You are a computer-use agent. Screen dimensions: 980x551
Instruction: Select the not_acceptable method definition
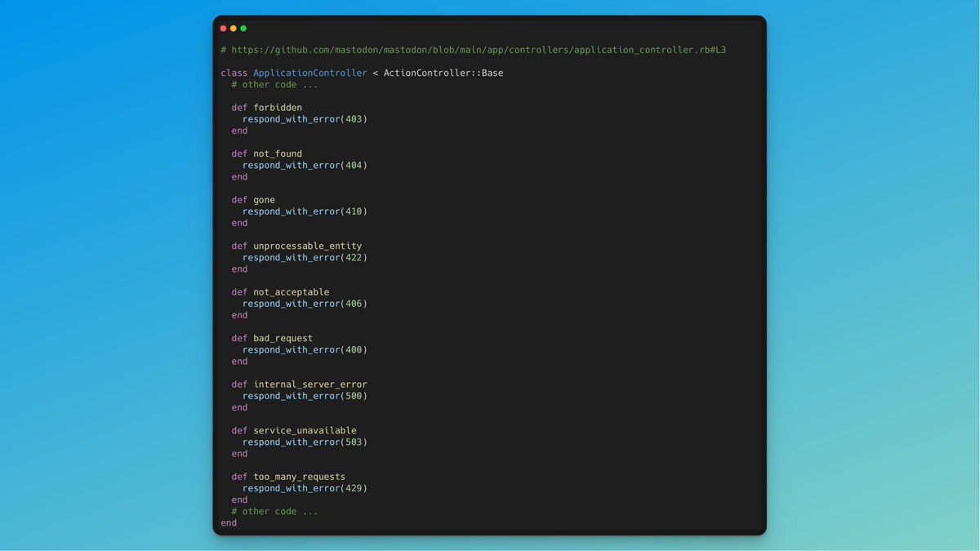point(292,291)
